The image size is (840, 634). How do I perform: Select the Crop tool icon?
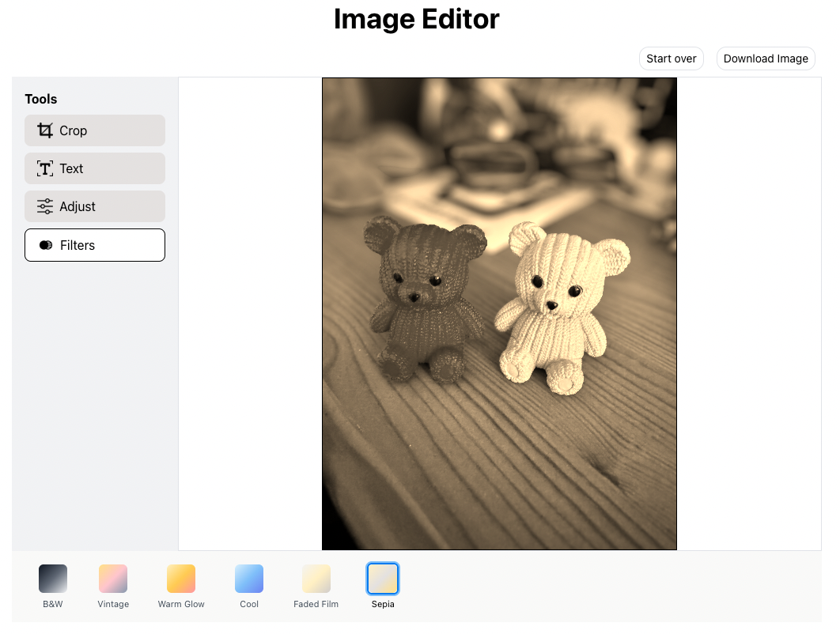point(45,130)
